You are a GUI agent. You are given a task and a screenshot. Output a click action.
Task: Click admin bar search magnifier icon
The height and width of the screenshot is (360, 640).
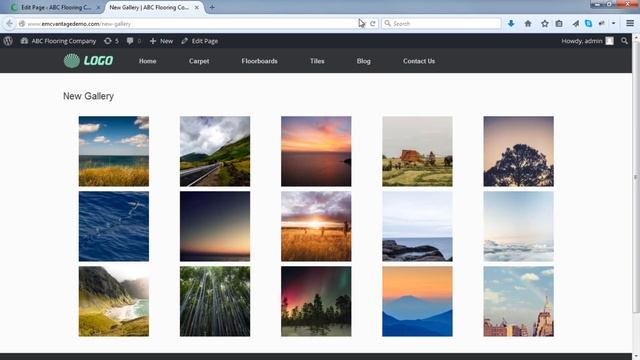624,41
